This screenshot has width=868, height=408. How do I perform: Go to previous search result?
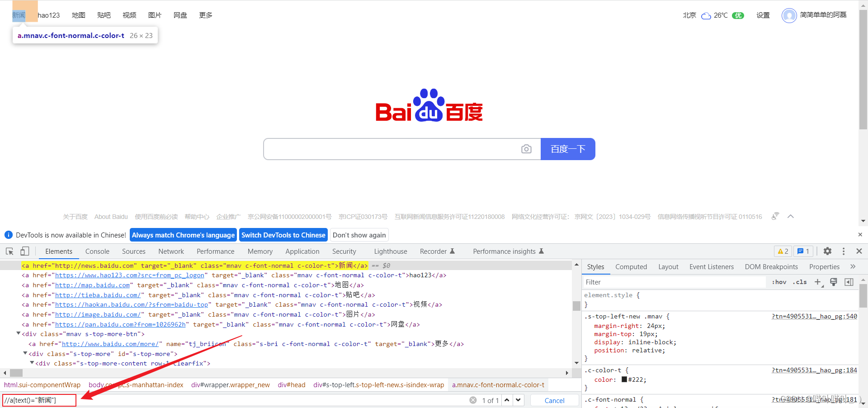[x=507, y=400]
